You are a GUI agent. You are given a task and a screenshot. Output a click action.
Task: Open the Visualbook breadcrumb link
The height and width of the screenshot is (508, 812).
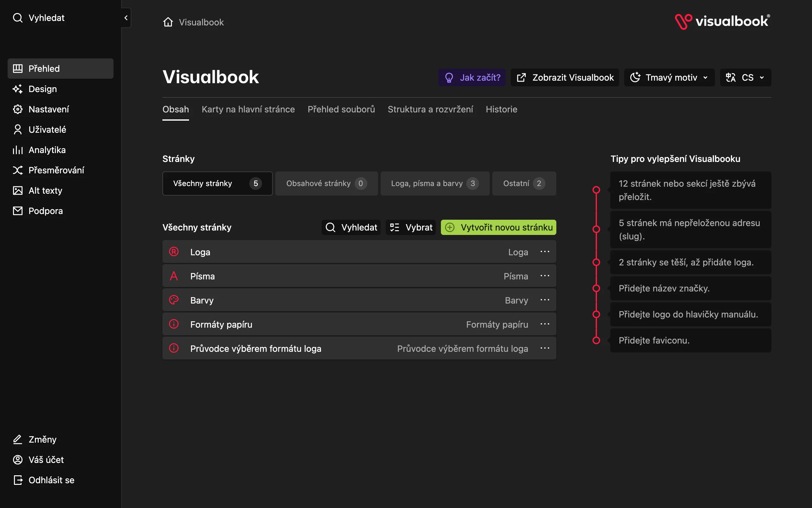pos(201,22)
